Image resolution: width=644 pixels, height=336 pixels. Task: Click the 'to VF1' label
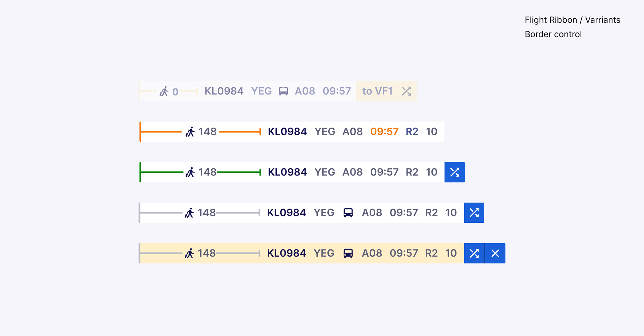pyautogui.click(x=377, y=91)
